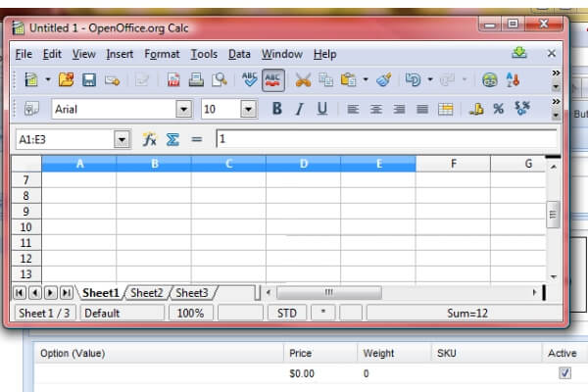Click the Sum sigma icon
The height and width of the screenshot is (392, 588).
172,139
